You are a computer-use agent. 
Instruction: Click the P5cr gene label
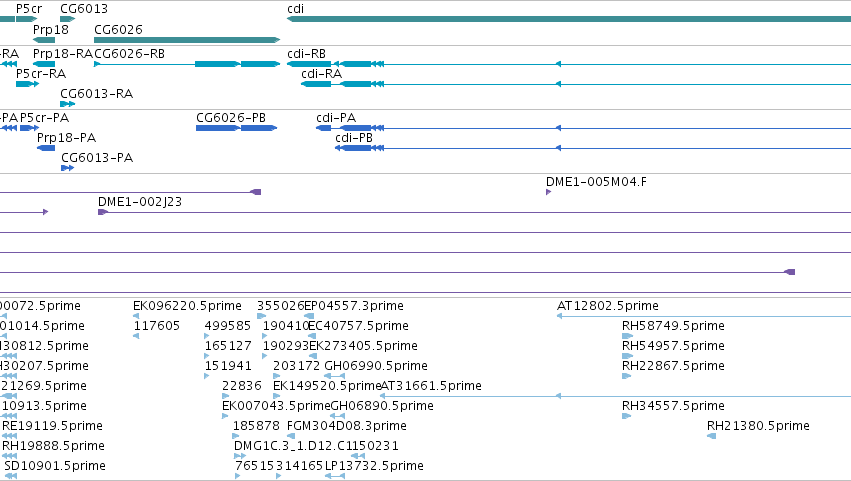click(x=29, y=9)
